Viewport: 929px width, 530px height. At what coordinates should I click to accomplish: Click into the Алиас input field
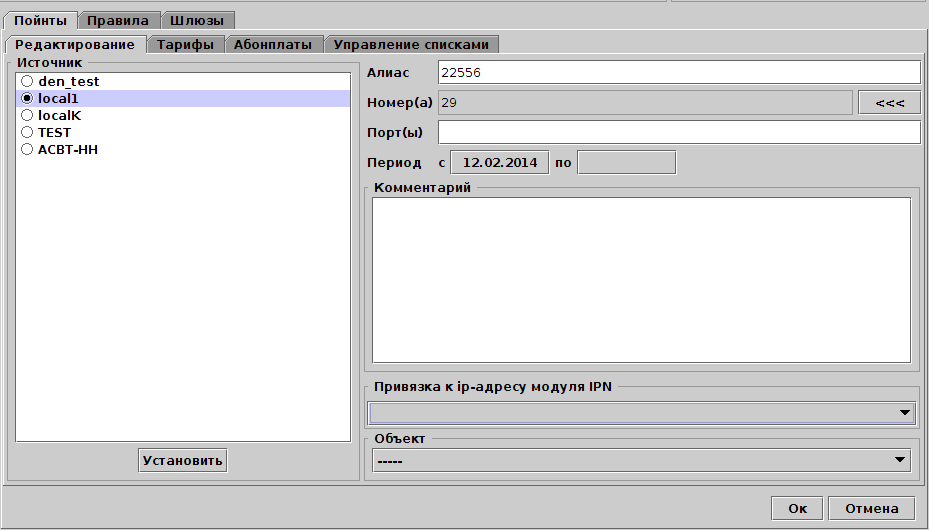click(x=678, y=73)
